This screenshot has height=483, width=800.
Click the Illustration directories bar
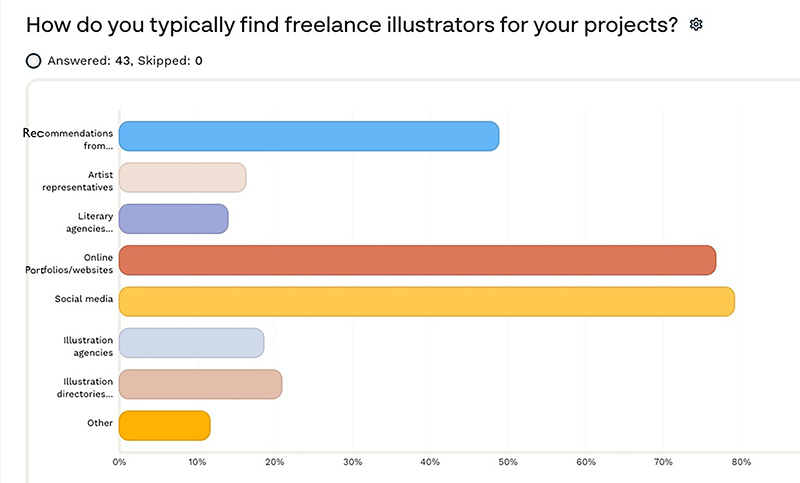tap(200, 384)
